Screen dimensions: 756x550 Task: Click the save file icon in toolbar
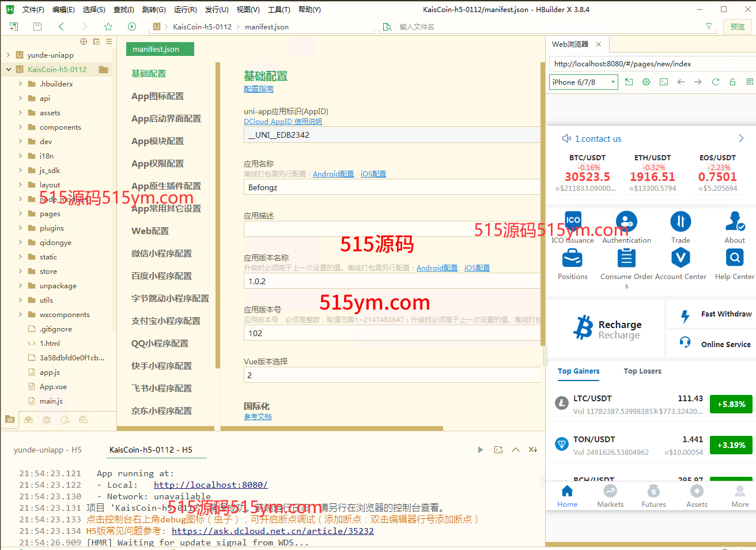(x=37, y=27)
